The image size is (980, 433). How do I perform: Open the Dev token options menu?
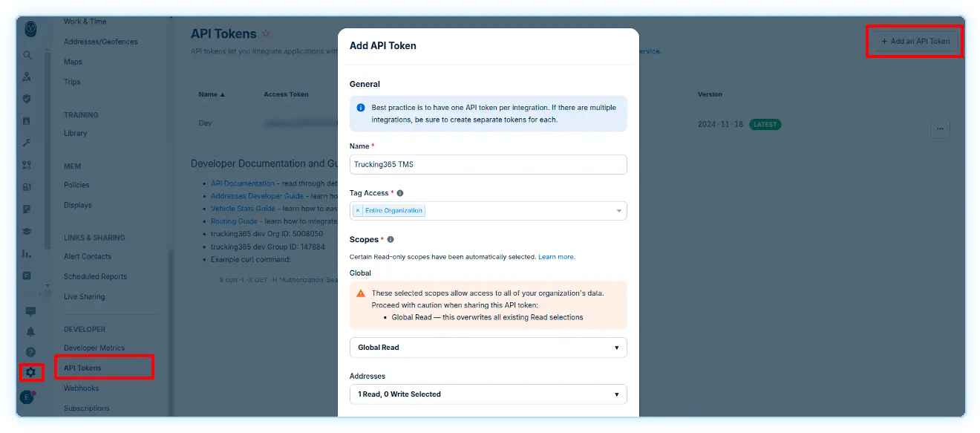pos(939,128)
